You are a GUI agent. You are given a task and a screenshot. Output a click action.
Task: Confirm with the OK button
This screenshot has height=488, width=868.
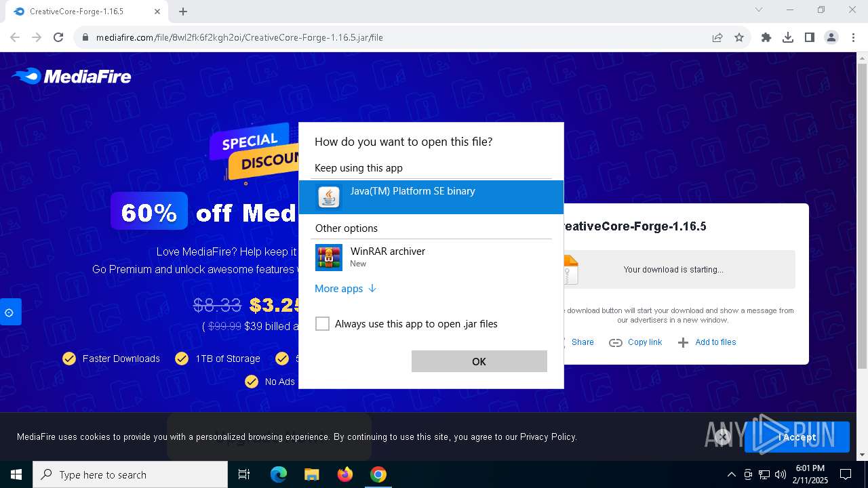(x=479, y=361)
